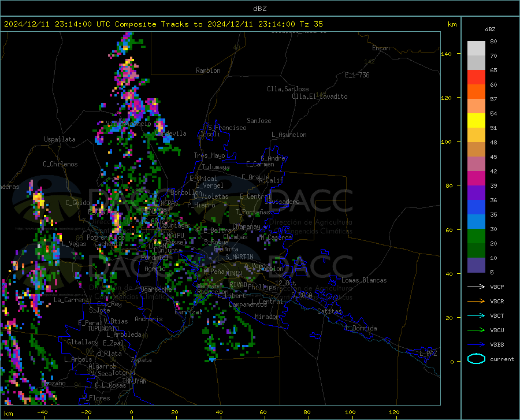Click the 'Tz 35' threshold text
Viewport: 520px width, 420px height.
point(311,24)
